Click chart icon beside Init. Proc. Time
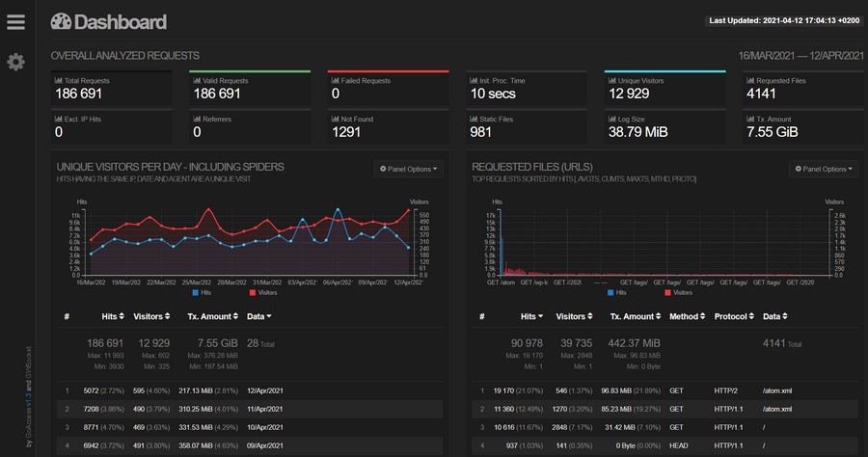Screen dimensions: 868x457 point(474,80)
